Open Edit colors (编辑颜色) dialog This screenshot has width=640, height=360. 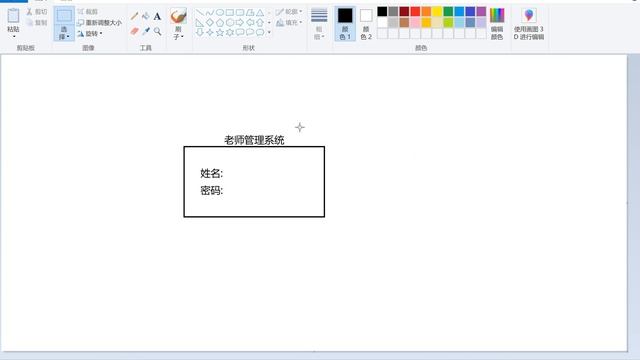pyautogui.click(x=497, y=24)
